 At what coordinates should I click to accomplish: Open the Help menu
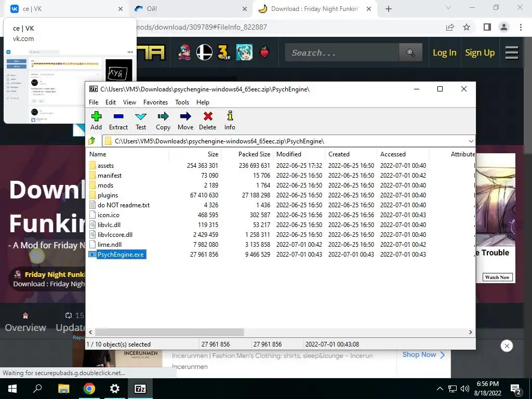[x=203, y=102]
